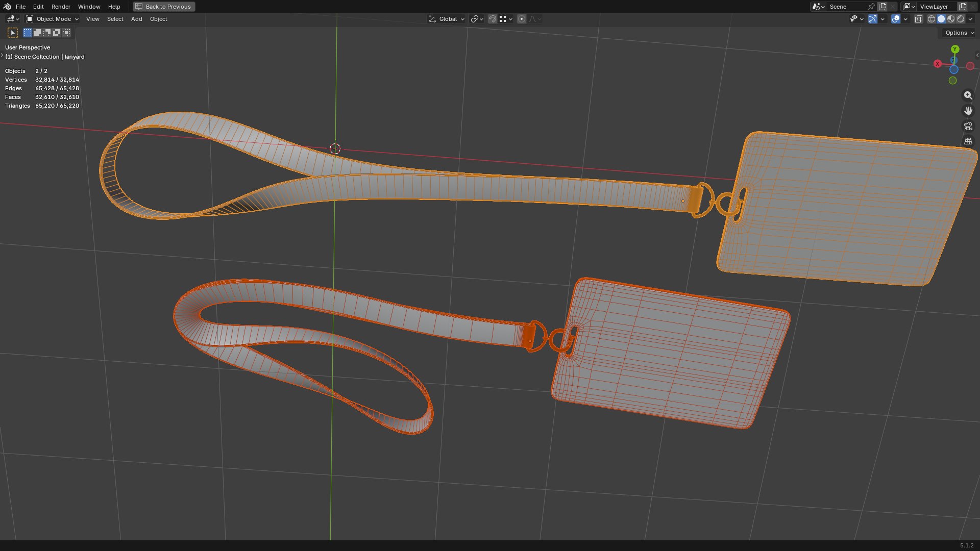Set selection mode to Intersect
This screenshot has width=980, height=551.
66,33
